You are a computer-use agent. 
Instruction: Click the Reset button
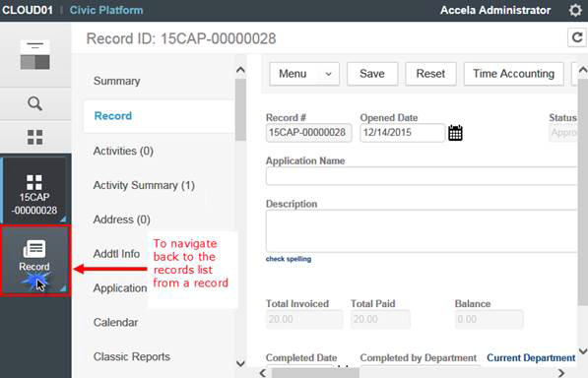tap(430, 74)
